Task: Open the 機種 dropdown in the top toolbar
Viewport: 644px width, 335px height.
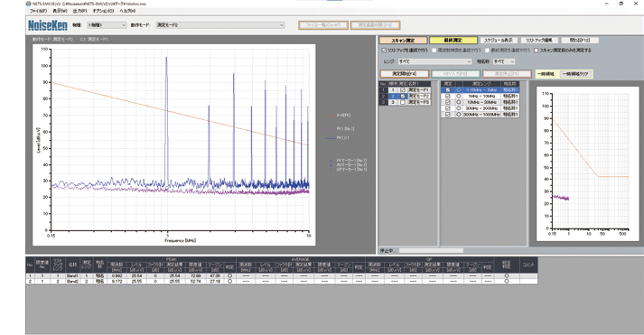Action: click(107, 25)
